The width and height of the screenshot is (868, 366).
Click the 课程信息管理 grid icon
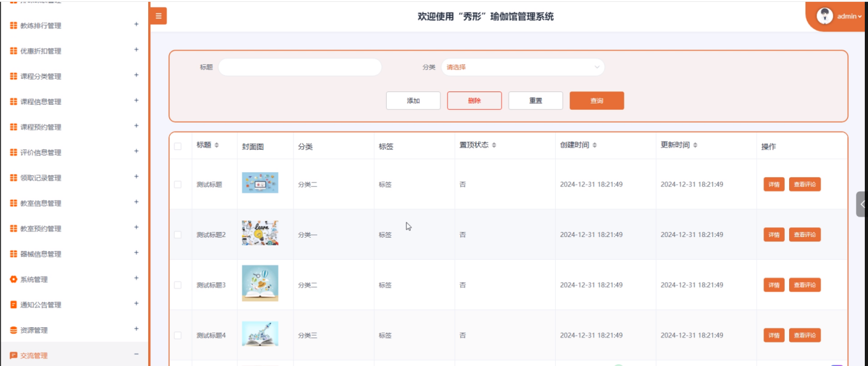[x=13, y=102]
